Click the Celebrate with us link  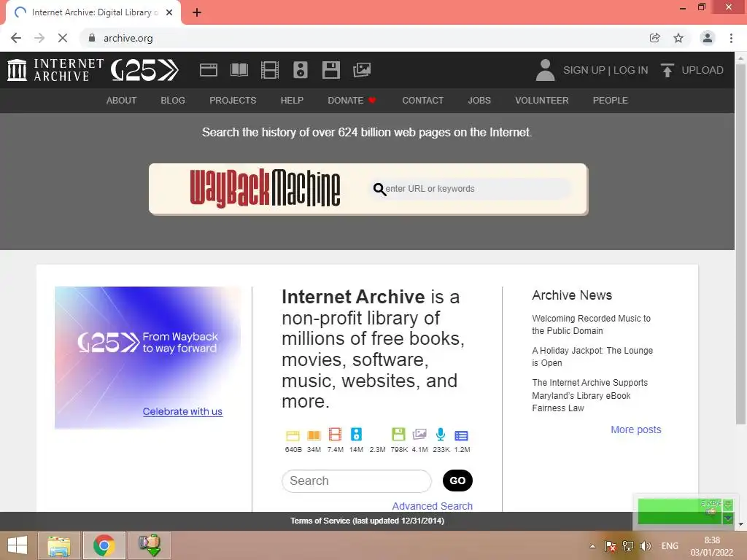click(182, 411)
